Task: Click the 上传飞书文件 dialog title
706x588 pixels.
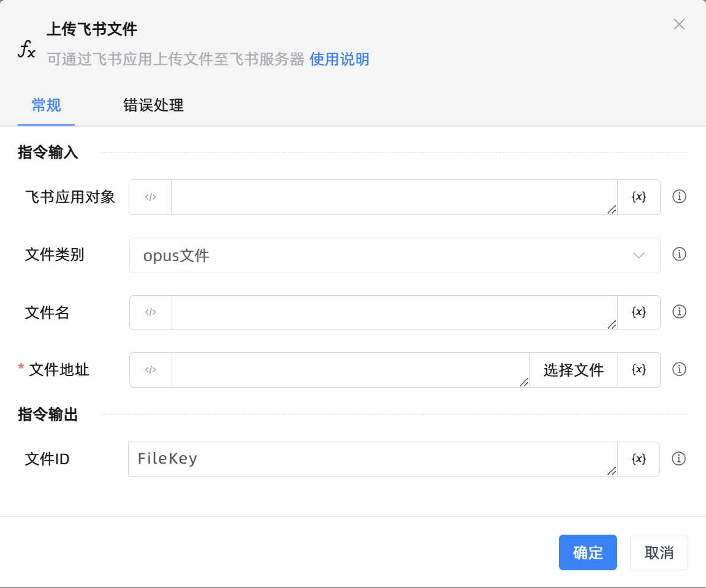Action: 92,29
